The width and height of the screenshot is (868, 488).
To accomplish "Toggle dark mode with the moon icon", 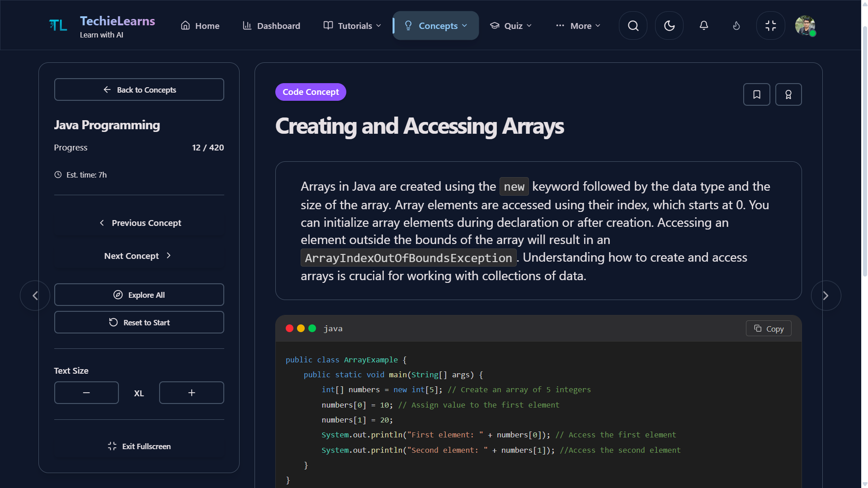I will tap(669, 25).
